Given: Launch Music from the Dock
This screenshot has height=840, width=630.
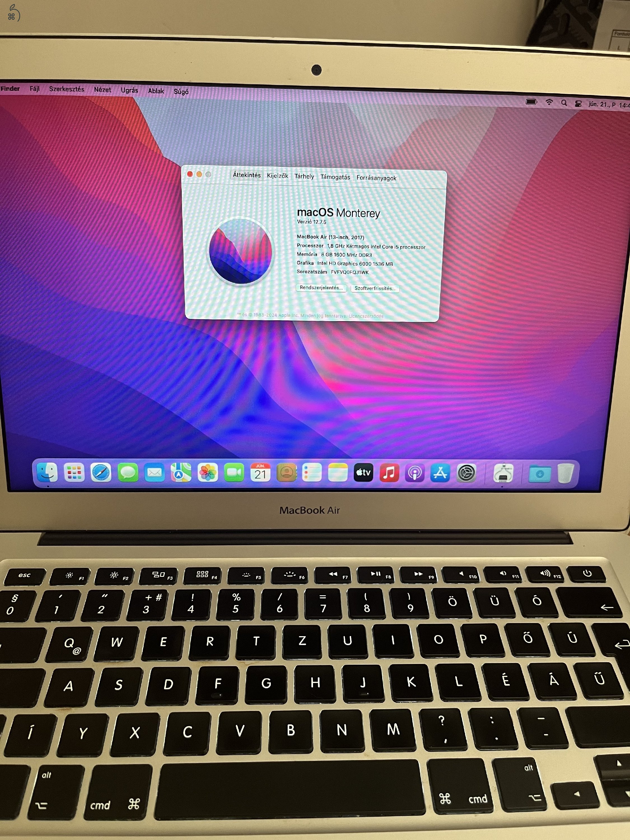Looking at the screenshot, I should (x=389, y=473).
